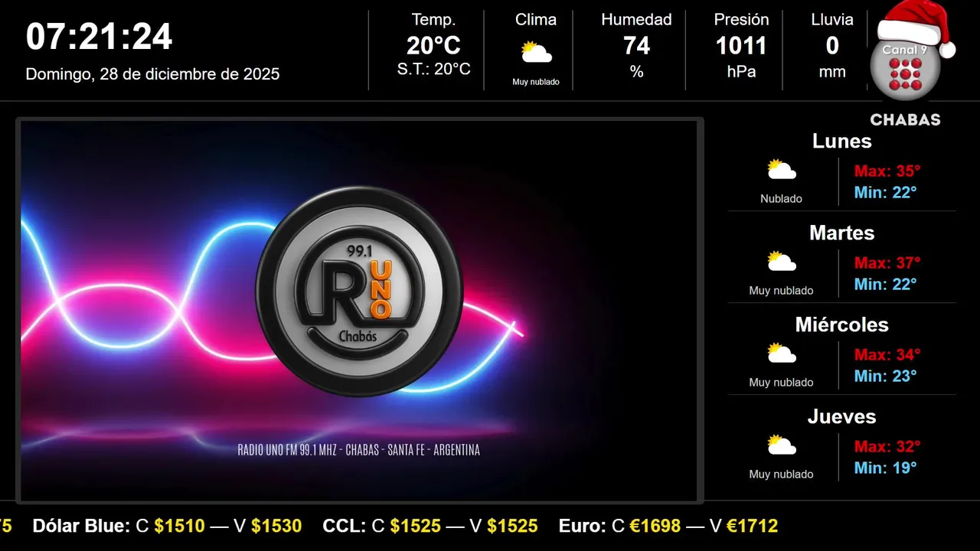
Task: Click Min: 19° for Jueves
Action: click(885, 468)
